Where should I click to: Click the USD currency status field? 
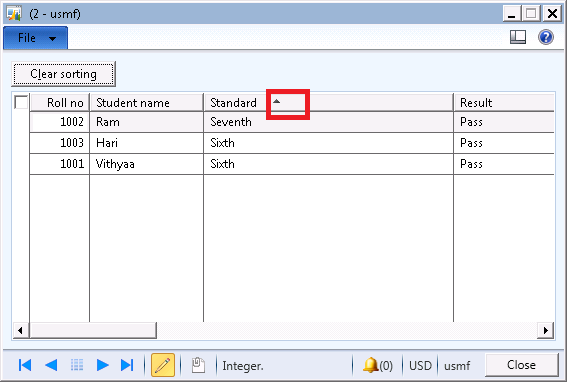tap(420, 365)
